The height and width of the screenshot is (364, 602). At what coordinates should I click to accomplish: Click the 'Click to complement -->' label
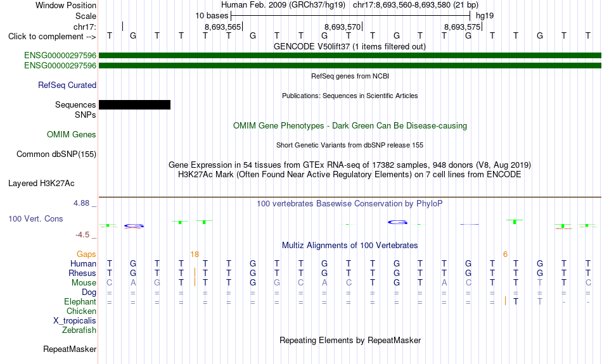pos(52,37)
